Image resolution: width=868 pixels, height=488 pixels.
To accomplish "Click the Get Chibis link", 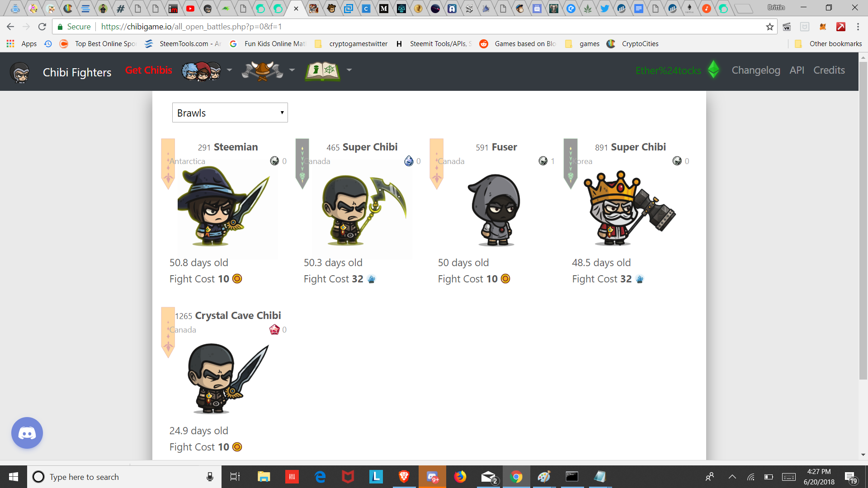I will (x=149, y=70).
